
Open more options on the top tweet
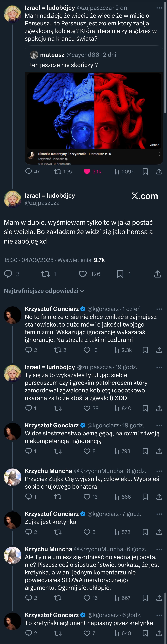tap(159, 8)
